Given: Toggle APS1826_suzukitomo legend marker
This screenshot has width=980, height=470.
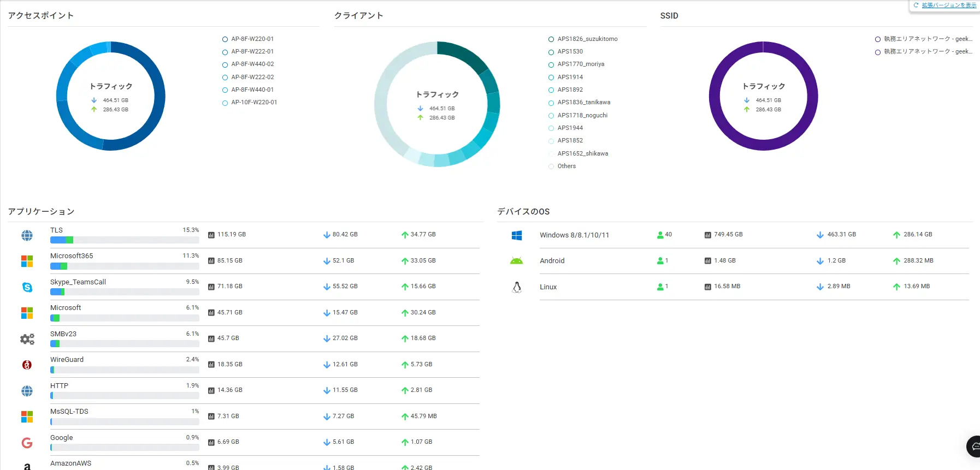Looking at the screenshot, I should pyautogui.click(x=551, y=39).
